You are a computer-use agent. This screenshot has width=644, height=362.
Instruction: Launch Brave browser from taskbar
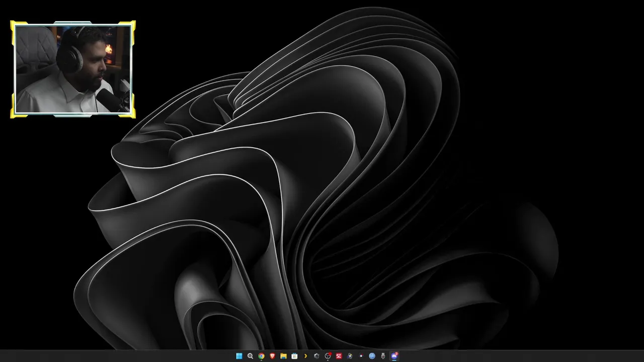272,356
